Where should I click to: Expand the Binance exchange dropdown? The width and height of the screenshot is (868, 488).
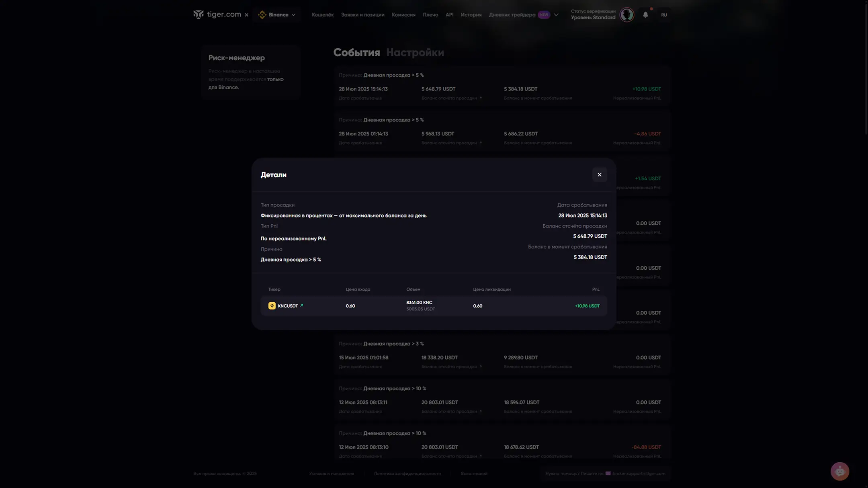coord(293,15)
